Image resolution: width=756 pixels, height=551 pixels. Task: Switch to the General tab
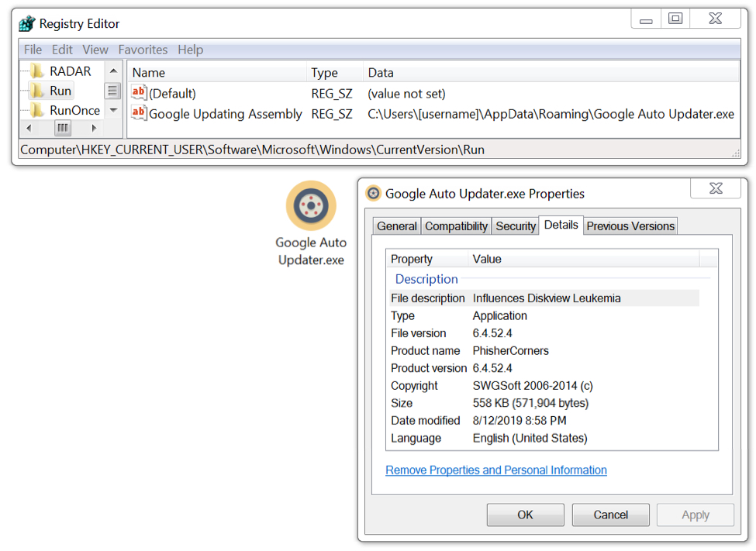[397, 226]
